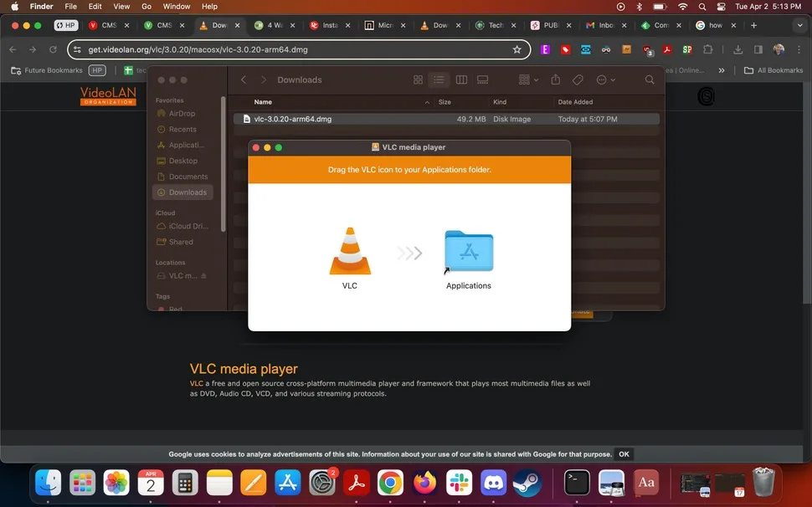Open Chrome extensions puzzle icon

(x=708, y=49)
